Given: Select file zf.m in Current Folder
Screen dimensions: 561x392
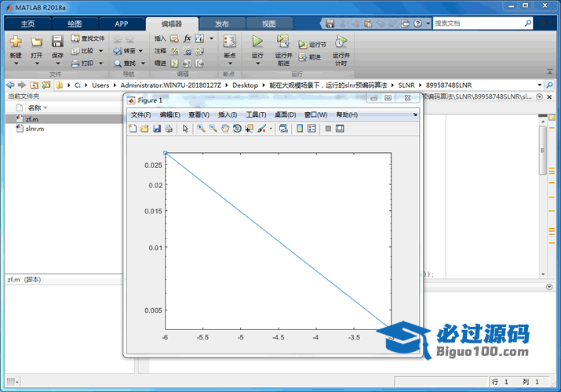Looking at the screenshot, I should (64, 119).
